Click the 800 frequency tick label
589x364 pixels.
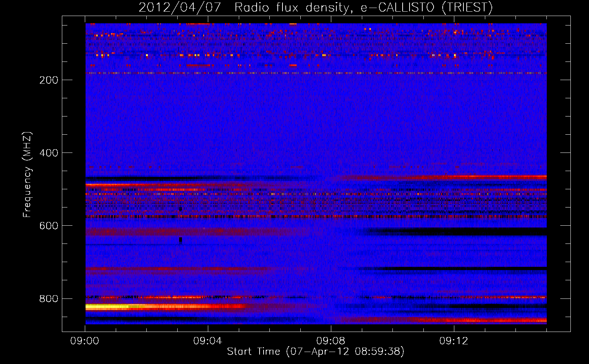tap(49, 298)
